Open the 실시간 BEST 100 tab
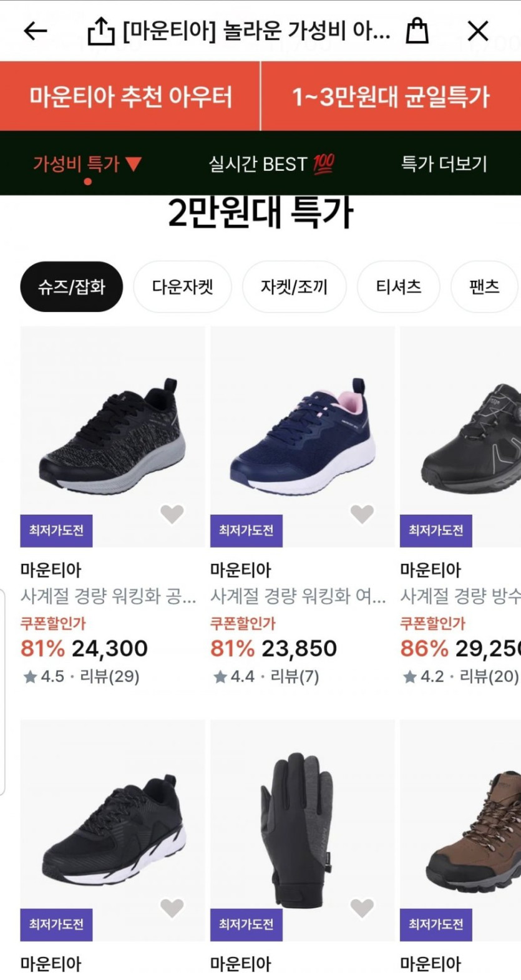The width and height of the screenshot is (521, 980). [271, 164]
